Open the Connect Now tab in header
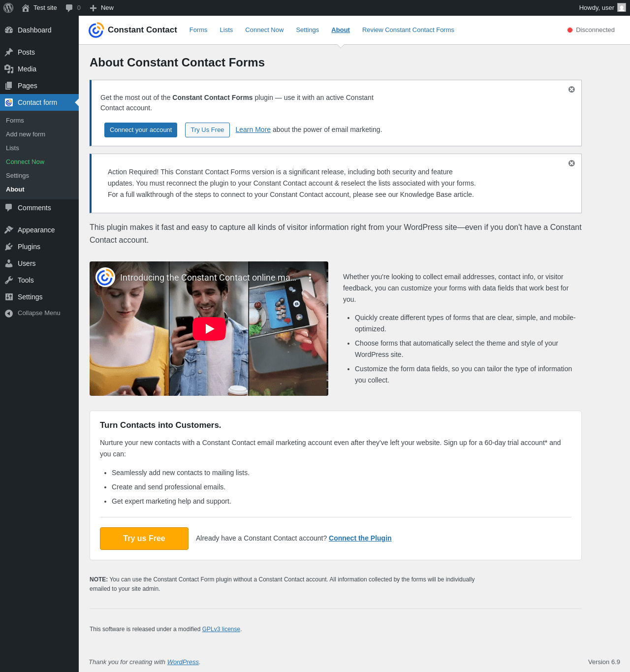 click(264, 30)
